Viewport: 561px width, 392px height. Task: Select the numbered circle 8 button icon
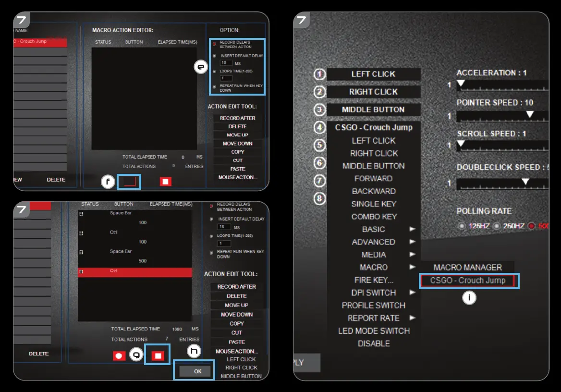point(320,198)
